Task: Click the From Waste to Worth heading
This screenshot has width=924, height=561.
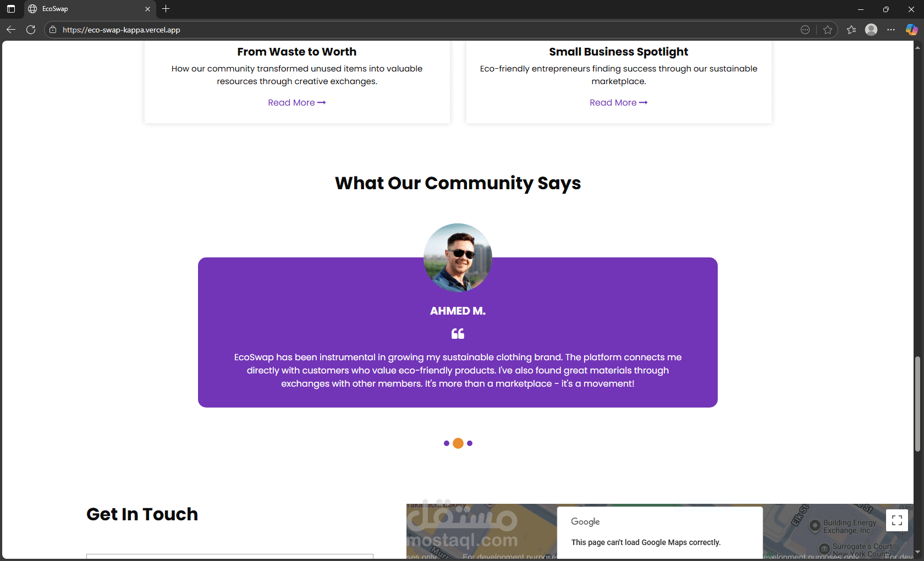Action: coord(297,52)
